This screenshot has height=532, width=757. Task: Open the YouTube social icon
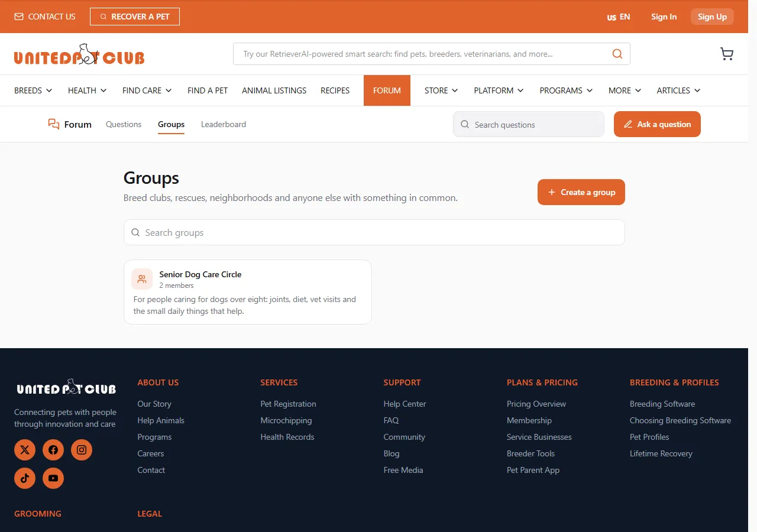coord(53,478)
